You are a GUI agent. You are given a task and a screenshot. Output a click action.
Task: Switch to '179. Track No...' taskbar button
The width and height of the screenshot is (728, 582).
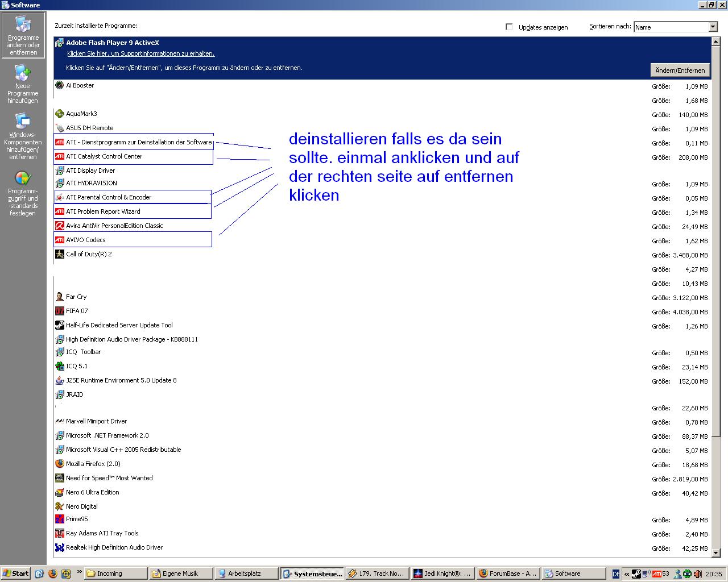pyautogui.click(x=377, y=573)
